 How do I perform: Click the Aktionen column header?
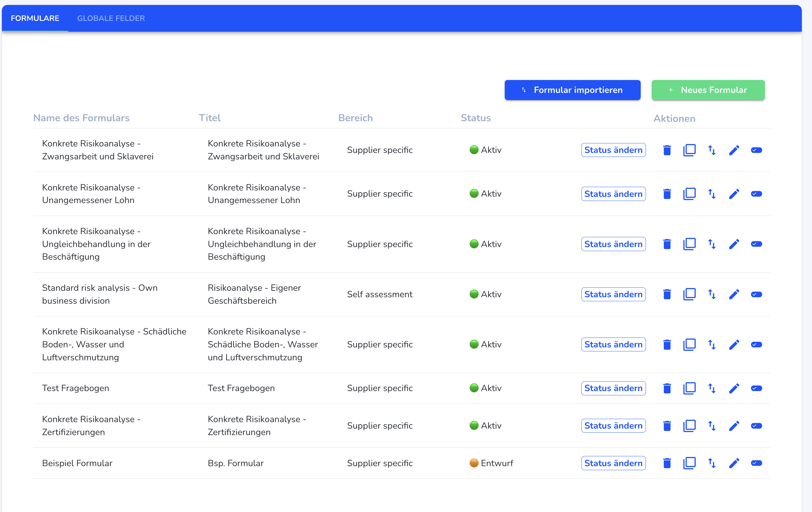674,118
